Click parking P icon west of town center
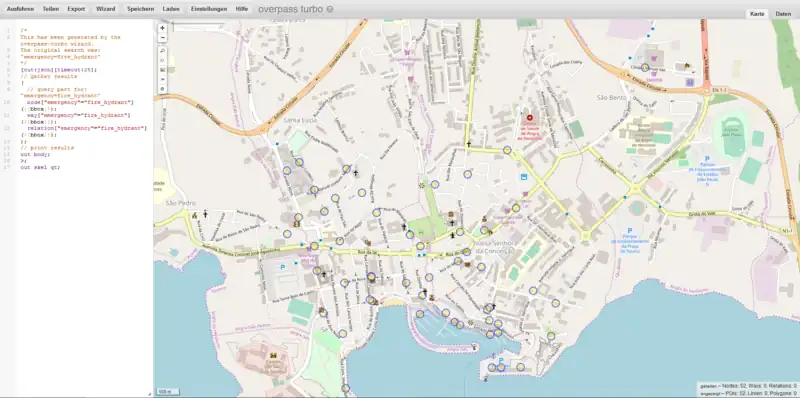 [282, 267]
